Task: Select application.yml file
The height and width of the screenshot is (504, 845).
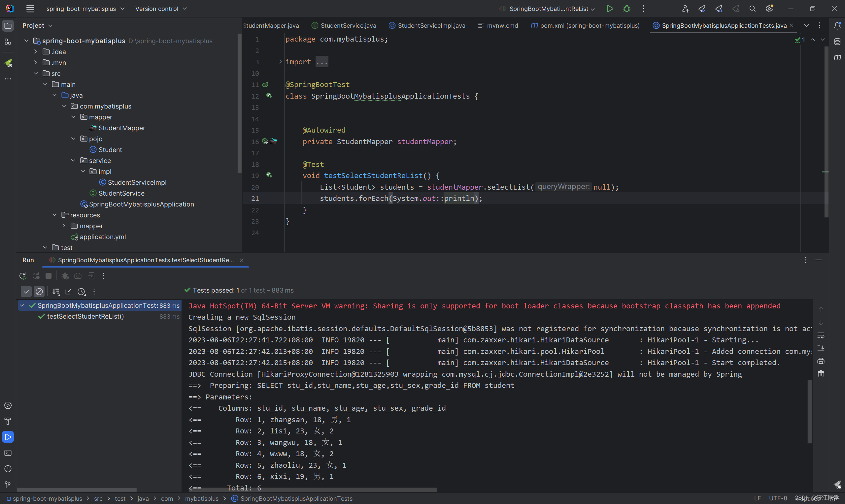Action: click(103, 237)
